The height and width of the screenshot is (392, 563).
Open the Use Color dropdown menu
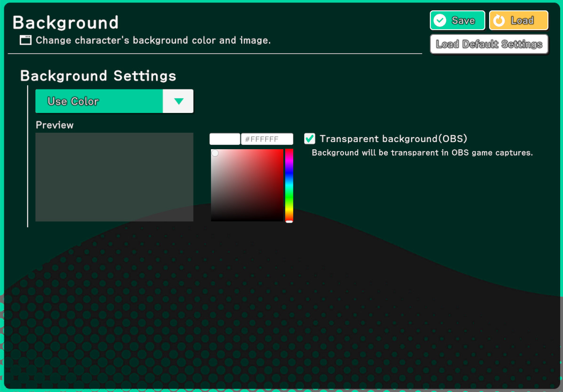114,101
